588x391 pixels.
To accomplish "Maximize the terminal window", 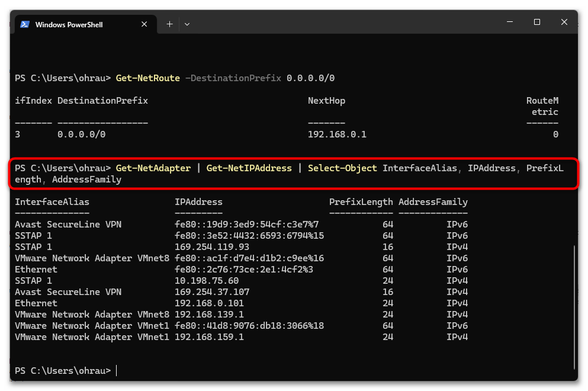I will (537, 22).
